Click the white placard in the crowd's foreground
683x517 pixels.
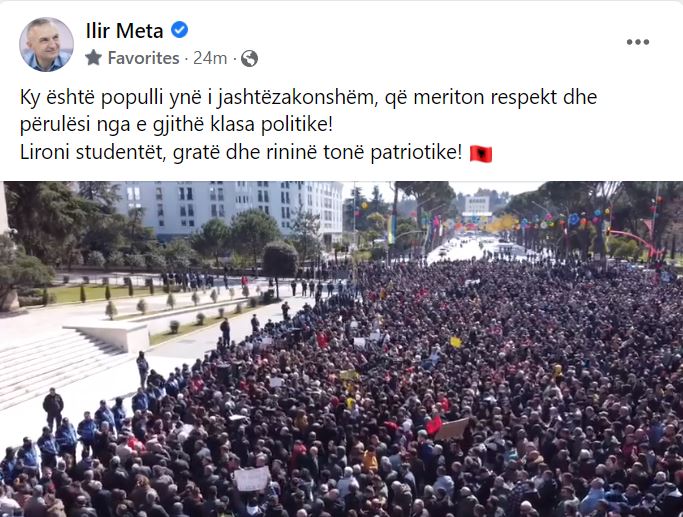coord(252,479)
